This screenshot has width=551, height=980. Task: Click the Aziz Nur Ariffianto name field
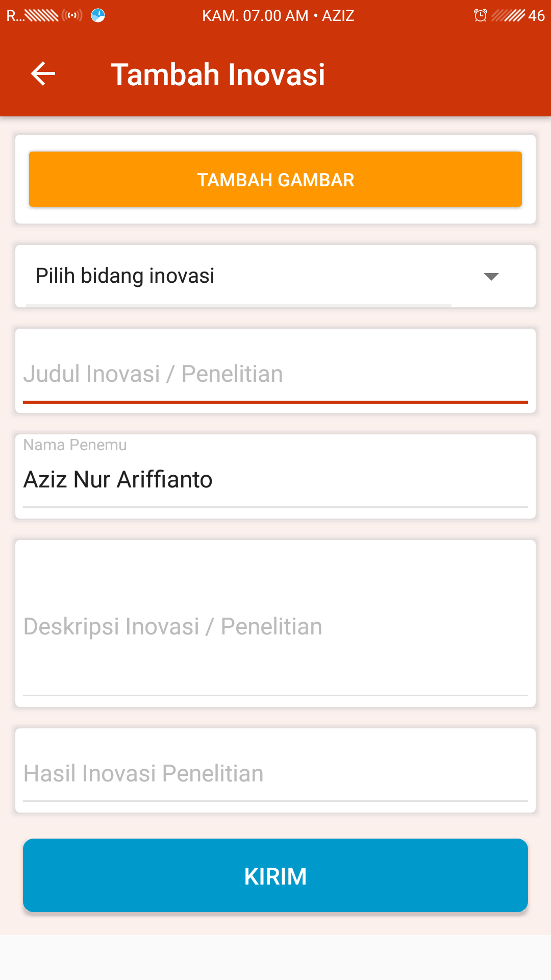click(275, 480)
